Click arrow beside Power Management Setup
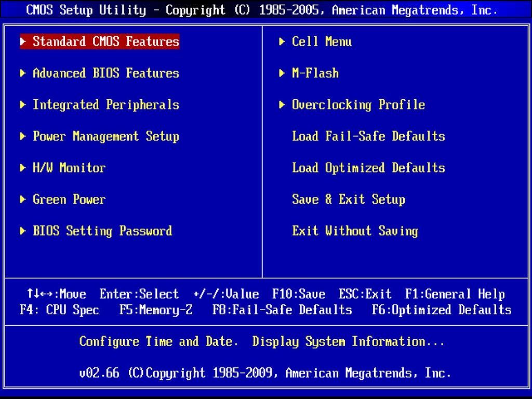Screen dimensions: 532x399 23,136
